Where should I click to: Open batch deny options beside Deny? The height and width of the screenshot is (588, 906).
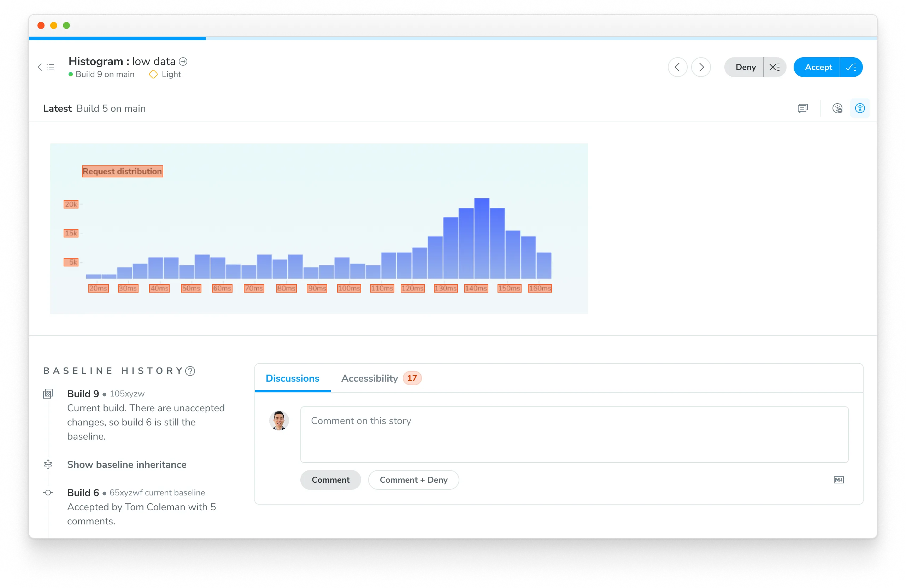coord(775,67)
